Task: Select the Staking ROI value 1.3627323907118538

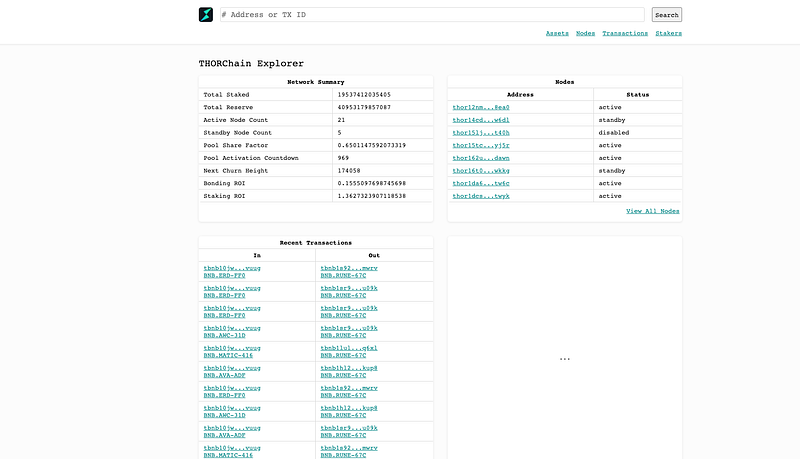Action: coord(372,196)
